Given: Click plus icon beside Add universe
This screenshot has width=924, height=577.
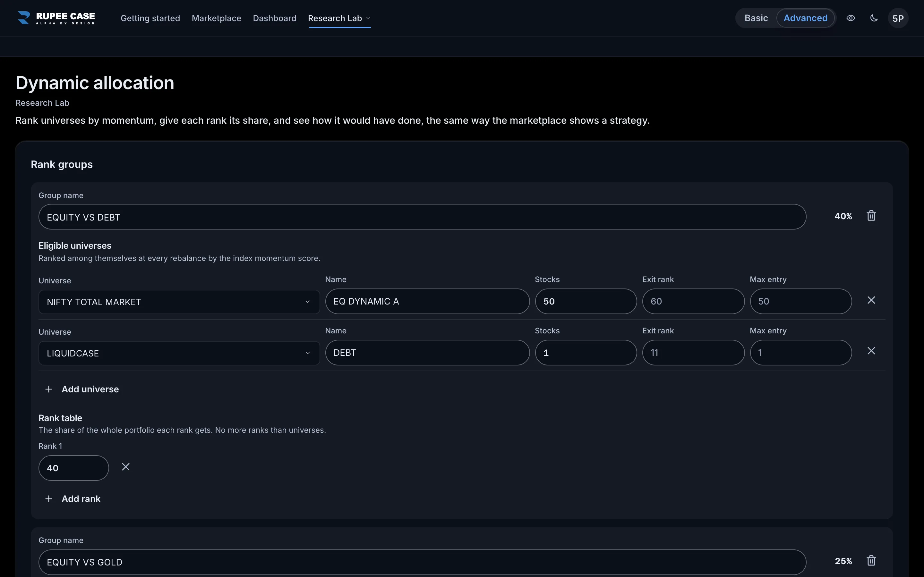Looking at the screenshot, I should pyautogui.click(x=48, y=389).
